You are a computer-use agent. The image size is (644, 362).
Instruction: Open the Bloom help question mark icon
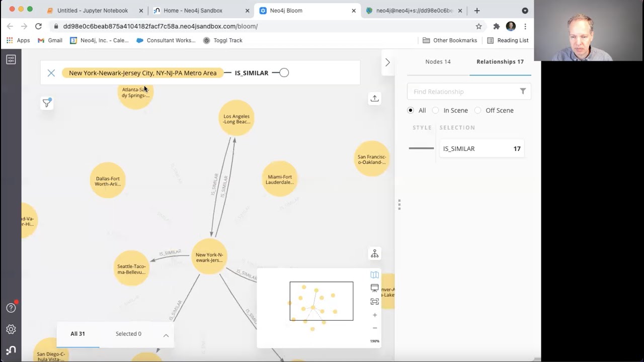(x=11, y=308)
